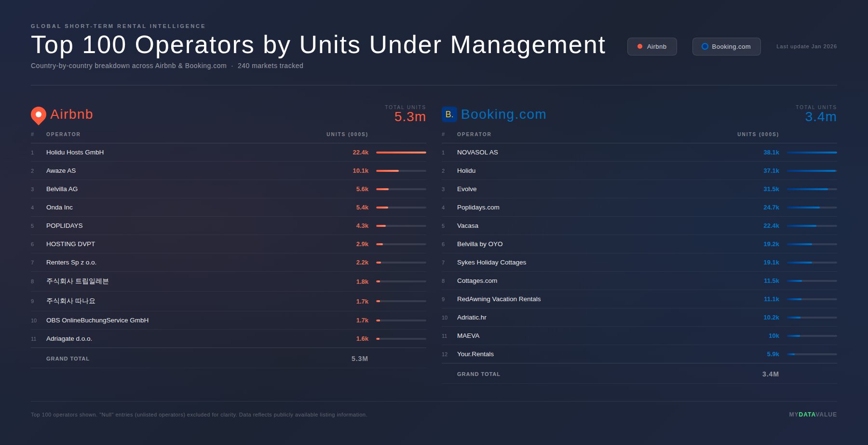Toggle the Booking.com filter pill
Viewport: 868px width, 445px height.
coord(726,47)
